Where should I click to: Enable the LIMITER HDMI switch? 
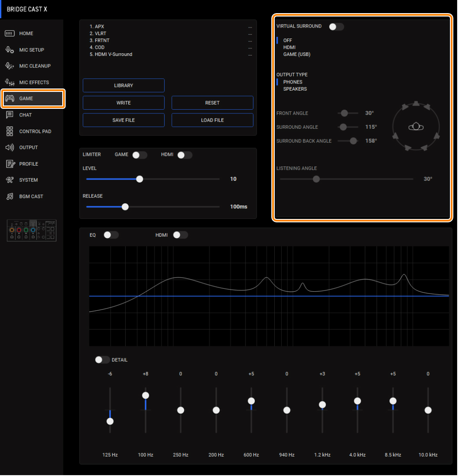tap(185, 155)
